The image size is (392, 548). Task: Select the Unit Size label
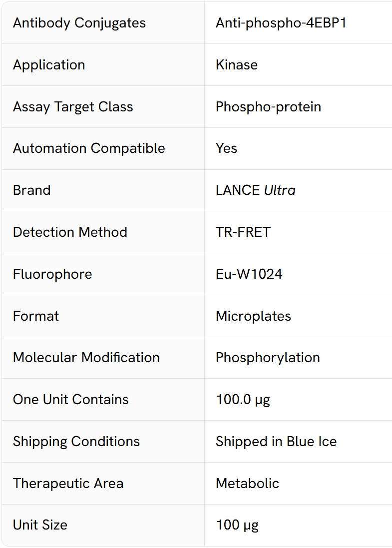[x=40, y=526]
